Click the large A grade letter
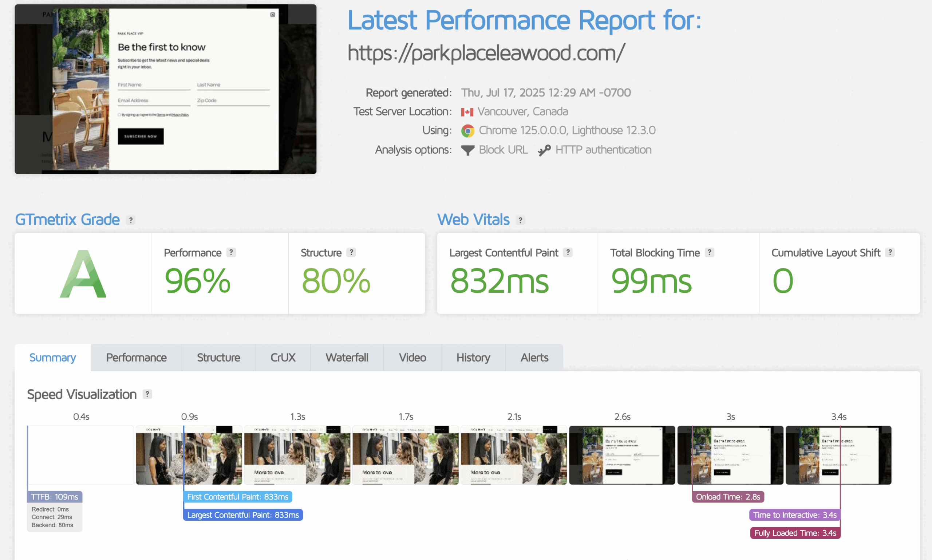This screenshot has height=560, width=932. coord(83,274)
